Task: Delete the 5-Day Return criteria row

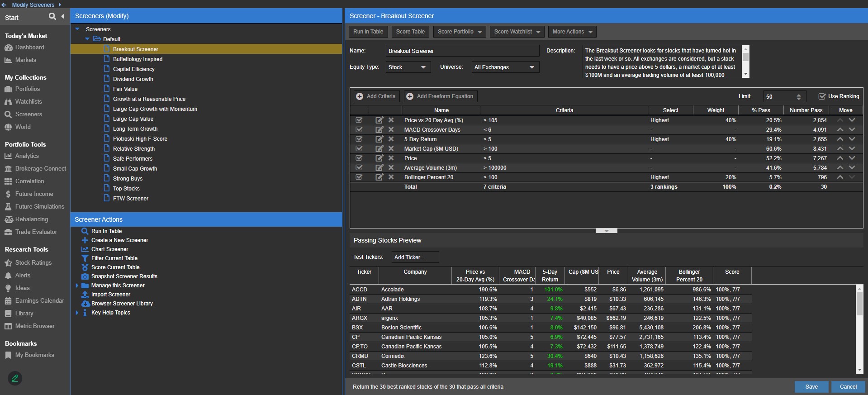Action: pos(391,139)
